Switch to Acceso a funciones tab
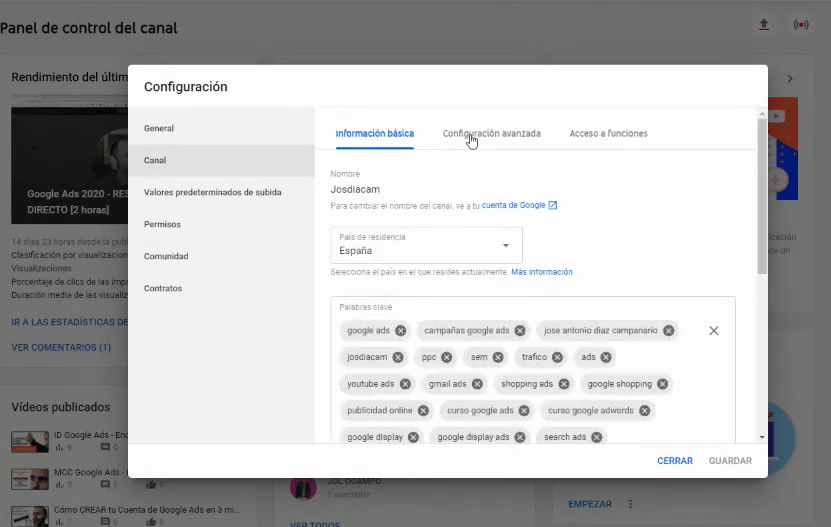Screen dimensions: 831x527 click(x=608, y=134)
